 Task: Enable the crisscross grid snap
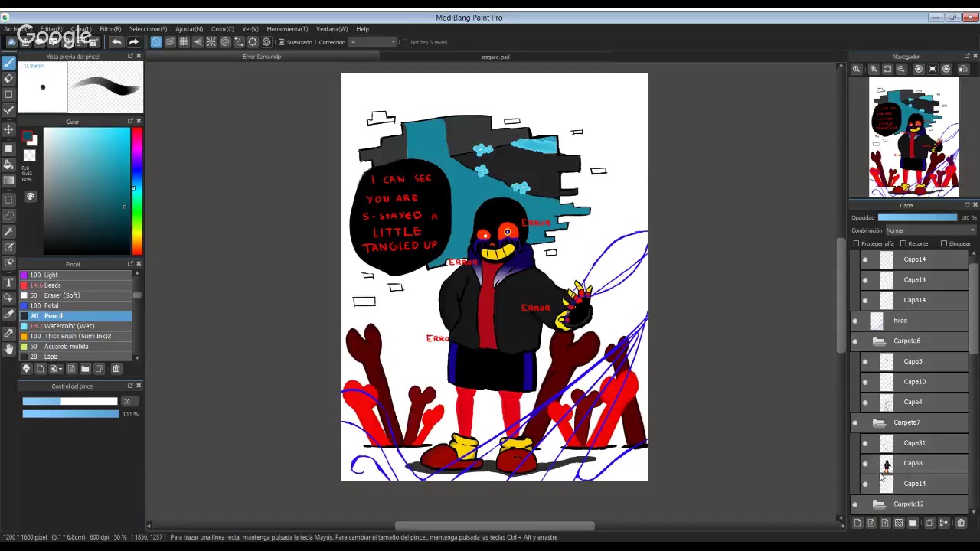click(184, 42)
